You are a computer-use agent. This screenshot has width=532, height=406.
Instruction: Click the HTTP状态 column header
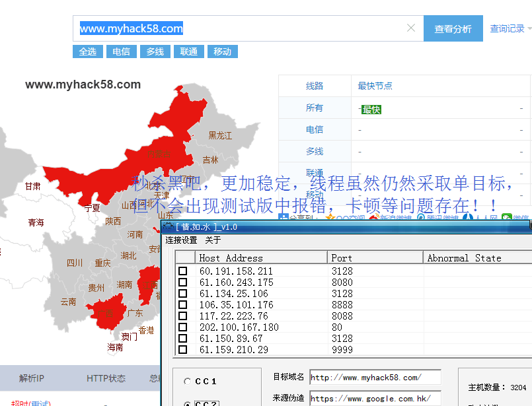click(x=106, y=378)
